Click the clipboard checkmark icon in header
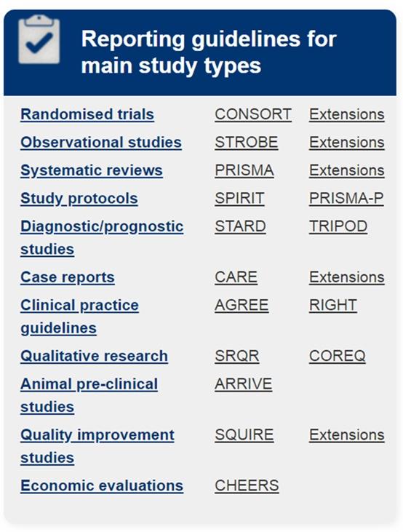403x532 pixels. tap(39, 39)
